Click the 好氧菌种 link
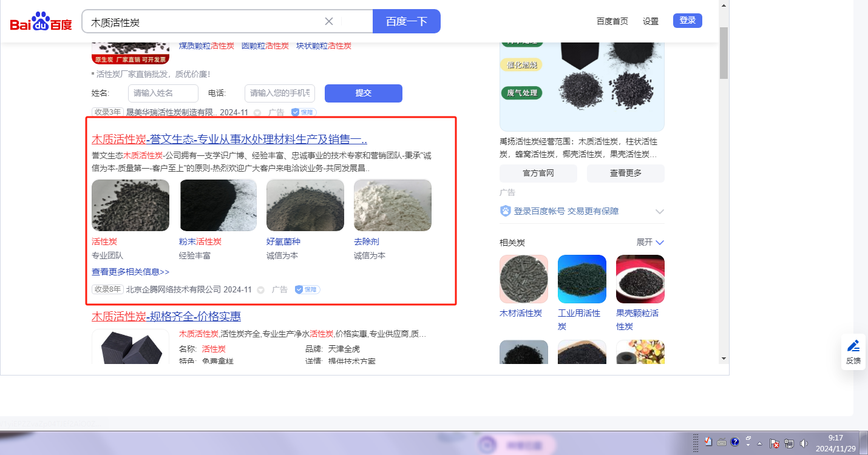The width and height of the screenshot is (868, 455). tap(283, 241)
